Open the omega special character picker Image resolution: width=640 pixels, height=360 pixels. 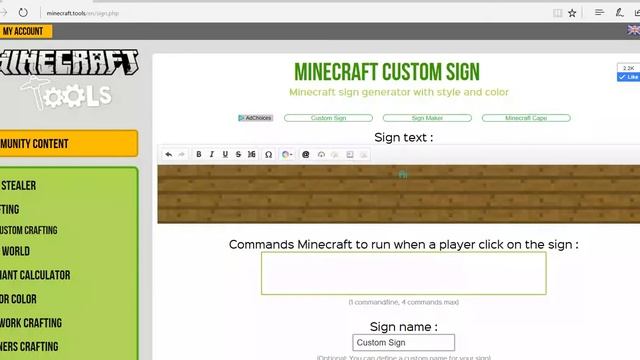268,154
